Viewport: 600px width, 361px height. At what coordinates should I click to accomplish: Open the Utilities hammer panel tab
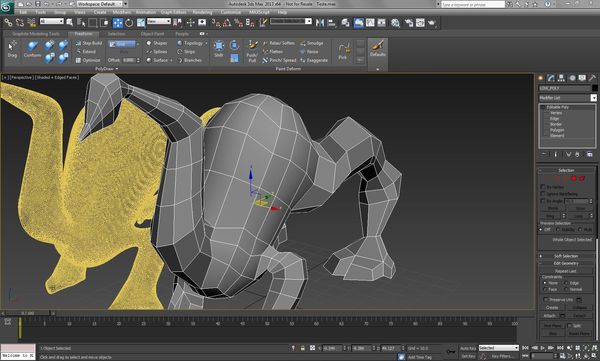pos(592,78)
